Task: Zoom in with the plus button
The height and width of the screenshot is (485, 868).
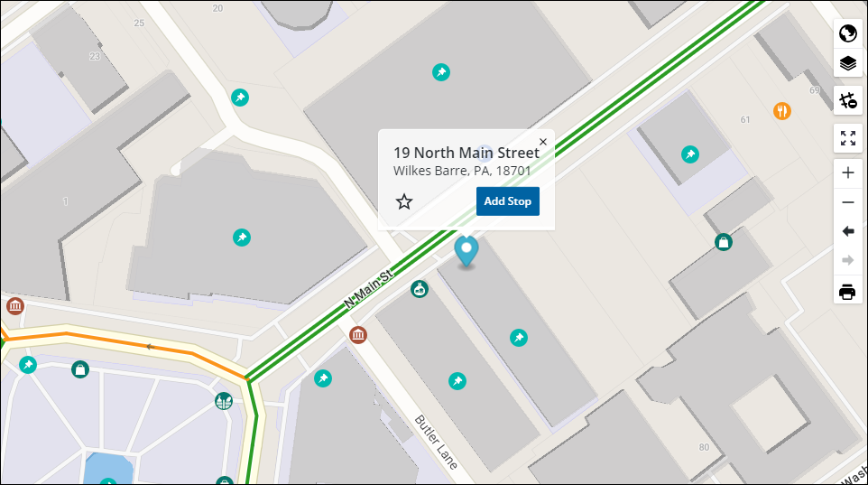Action: (x=847, y=173)
